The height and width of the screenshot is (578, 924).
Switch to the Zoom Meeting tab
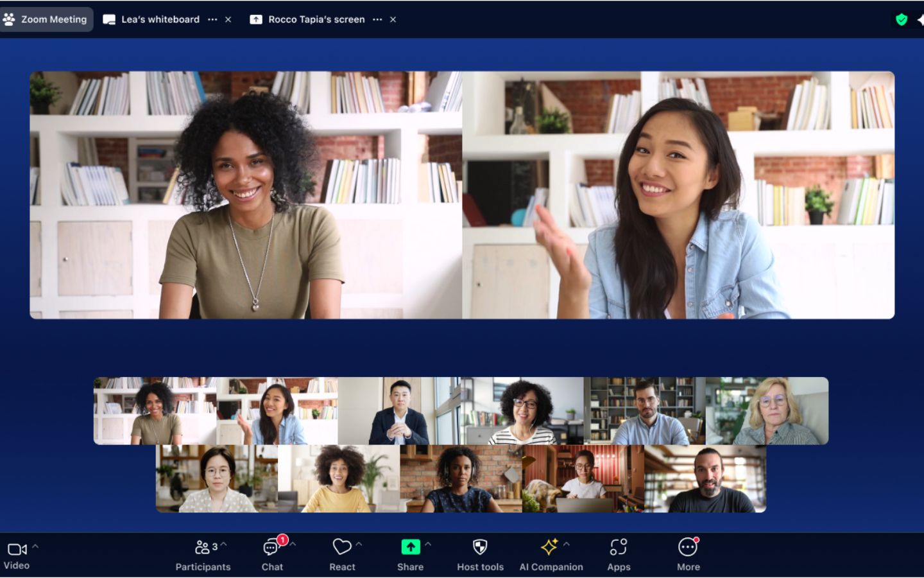[46, 19]
